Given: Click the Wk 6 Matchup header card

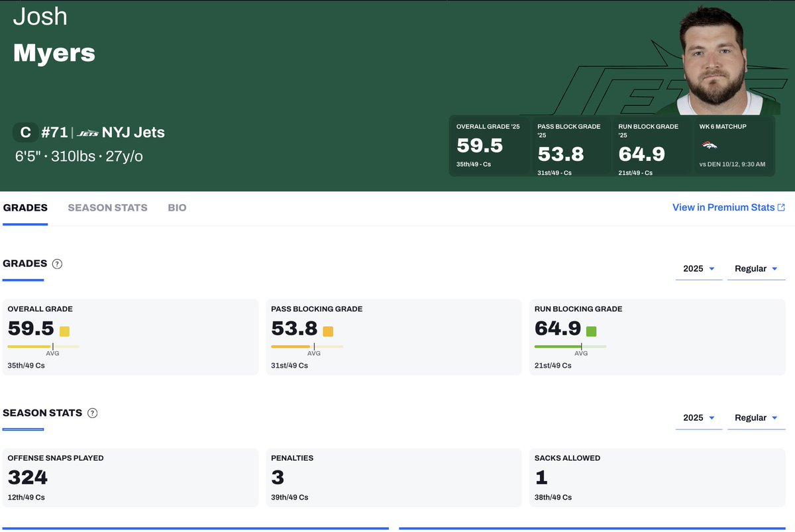Looking at the screenshot, I should [x=734, y=146].
